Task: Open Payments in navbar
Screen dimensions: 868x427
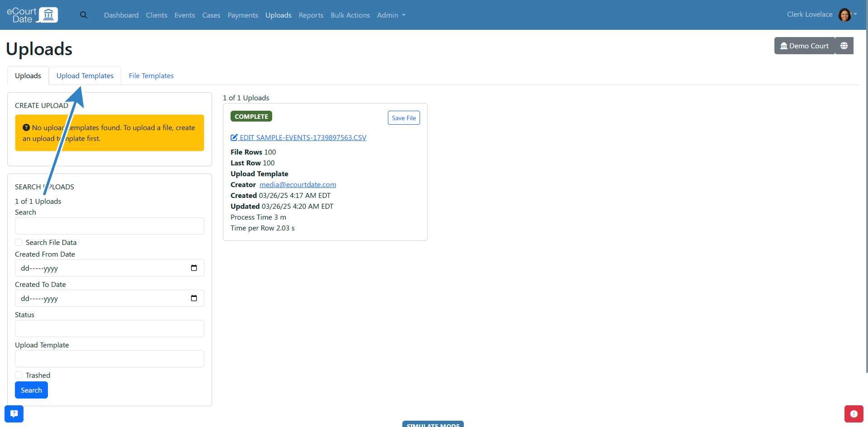Action: pyautogui.click(x=243, y=15)
